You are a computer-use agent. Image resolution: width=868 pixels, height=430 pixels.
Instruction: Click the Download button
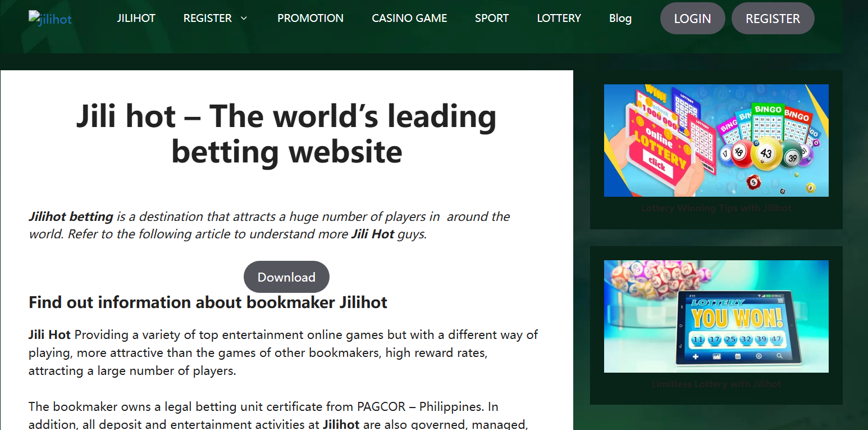click(x=286, y=277)
